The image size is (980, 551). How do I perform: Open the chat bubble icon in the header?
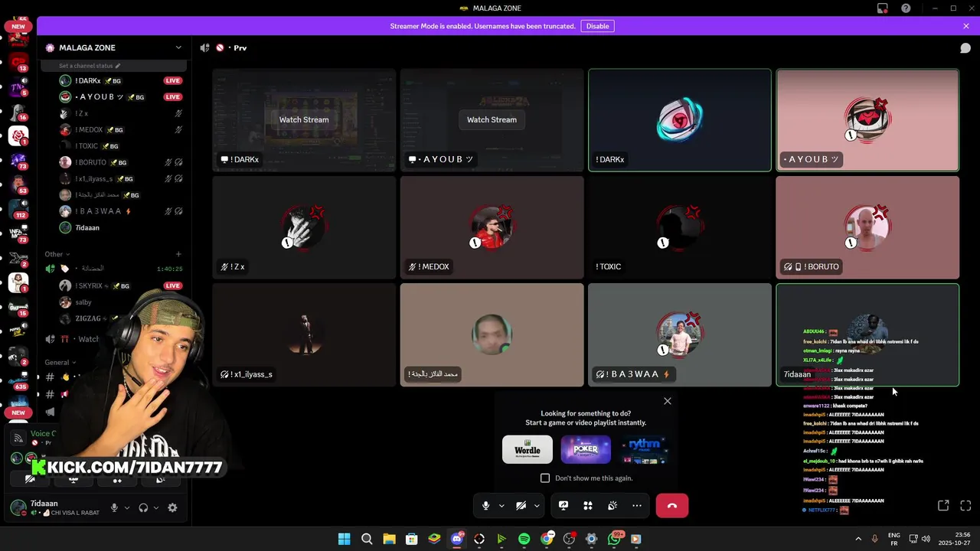pos(965,47)
